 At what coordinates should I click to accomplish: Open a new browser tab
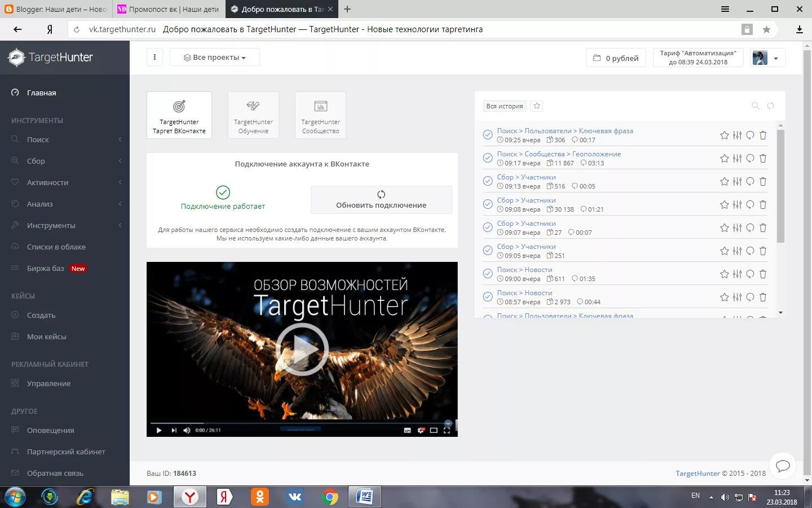pyautogui.click(x=347, y=9)
